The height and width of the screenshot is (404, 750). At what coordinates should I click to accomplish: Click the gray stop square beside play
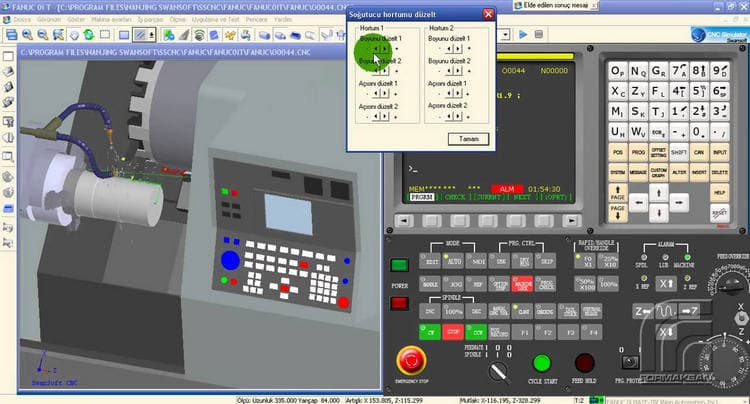[x=539, y=34]
